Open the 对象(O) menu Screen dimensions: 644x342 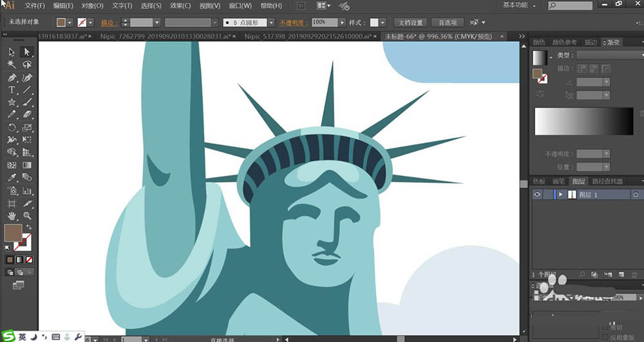(x=92, y=6)
